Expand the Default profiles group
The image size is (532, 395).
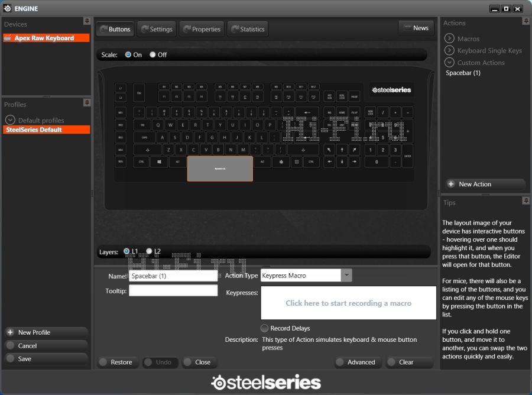10,120
